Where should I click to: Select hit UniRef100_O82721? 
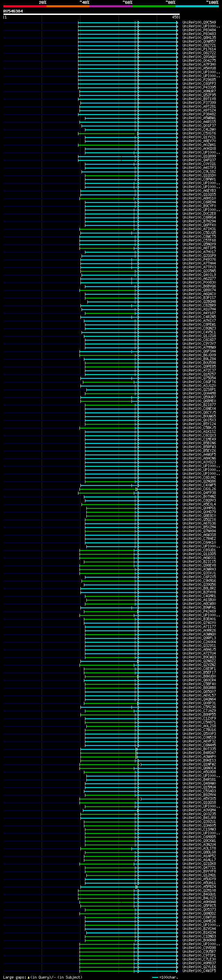pyautogui.click(x=199, y=45)
